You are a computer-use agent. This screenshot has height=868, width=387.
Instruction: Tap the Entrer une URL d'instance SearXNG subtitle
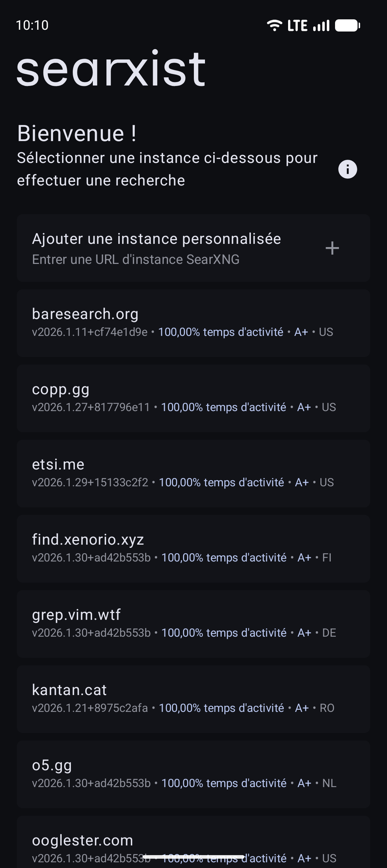click(136, 260)
